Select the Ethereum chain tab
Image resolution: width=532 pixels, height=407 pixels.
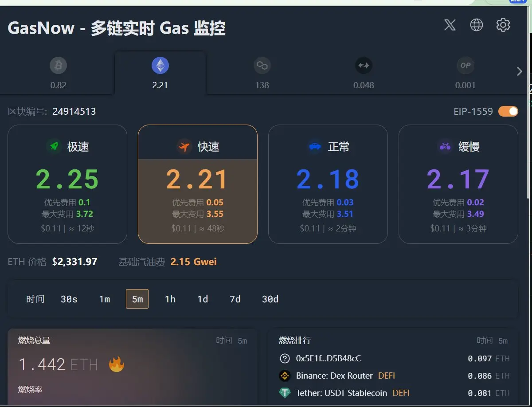[160, 73]
